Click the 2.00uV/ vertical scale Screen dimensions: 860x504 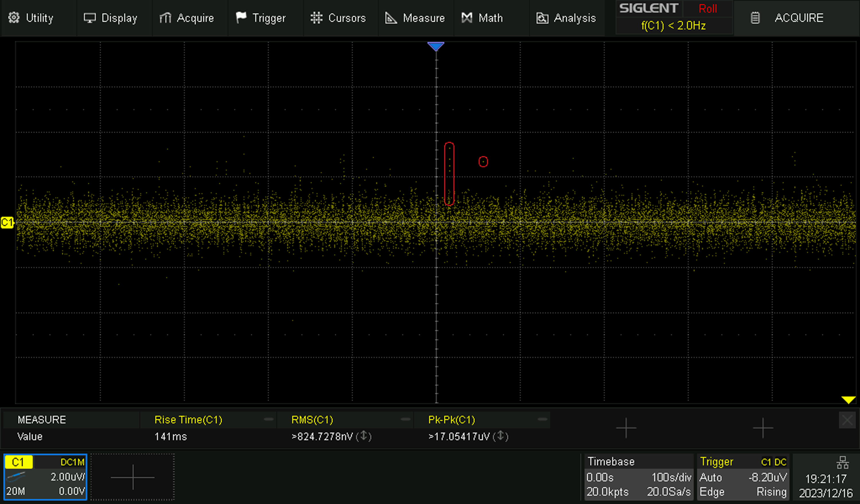click(x=68, y=477)
